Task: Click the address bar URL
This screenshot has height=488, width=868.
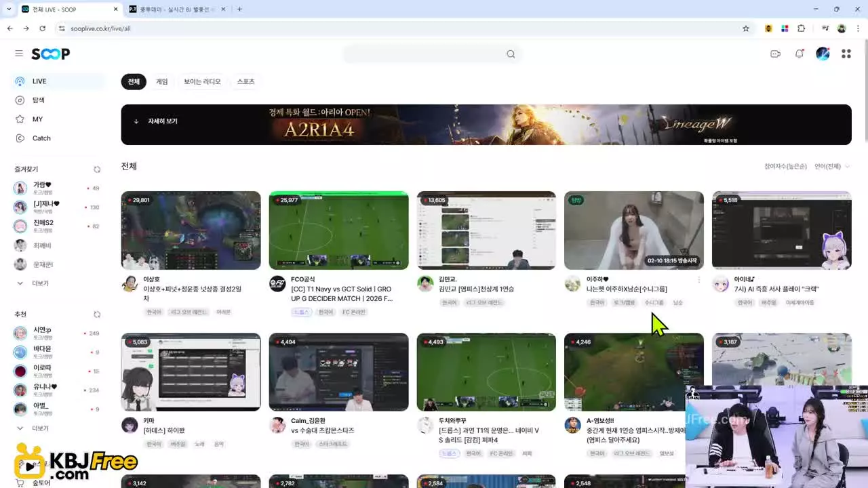Action: pos(100,28)
